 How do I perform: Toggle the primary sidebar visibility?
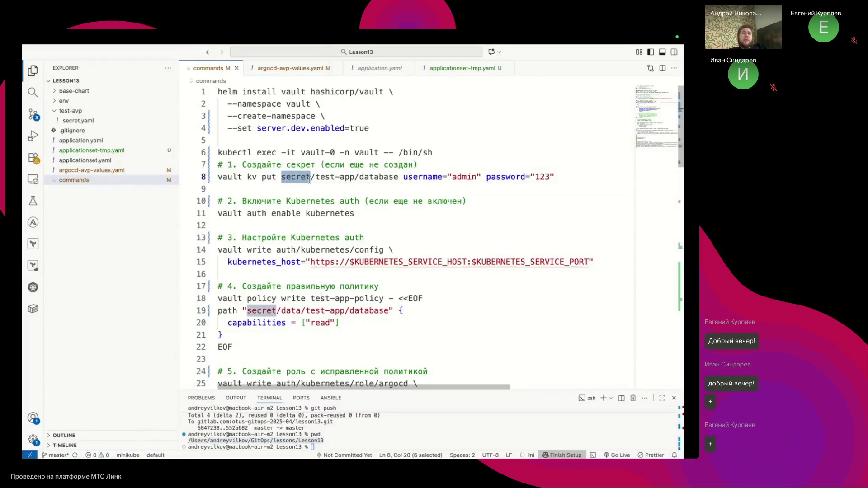click(651, 52)
